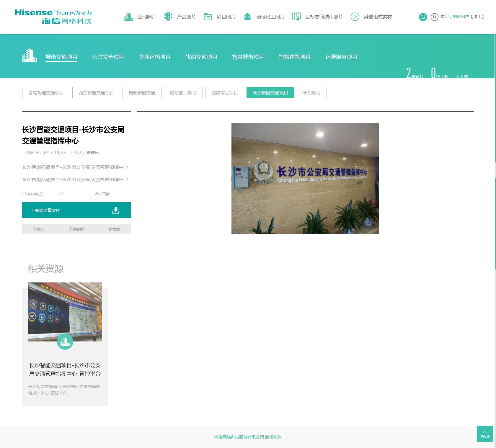
Task: Choose the 西宁智能交通项目 filter
Action: point(96,93)
